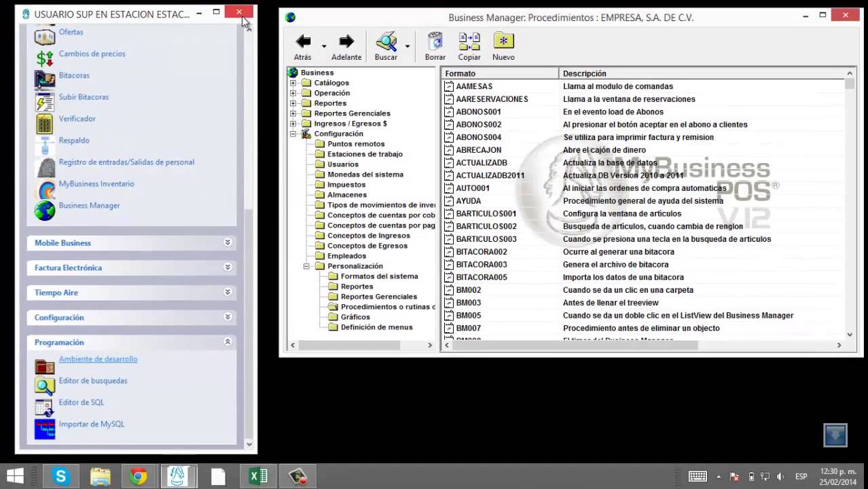
Task: Select Gráficos folder in tree
Action: coord(355,317)
